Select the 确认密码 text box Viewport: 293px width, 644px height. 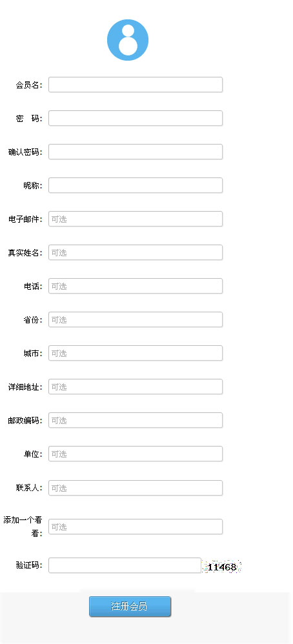pos(136,152)
